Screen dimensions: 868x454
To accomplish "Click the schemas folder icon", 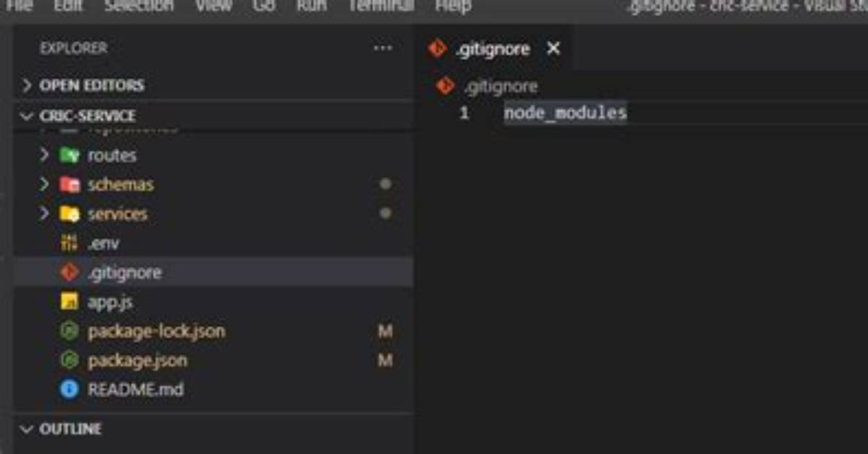I will point(69,184).
